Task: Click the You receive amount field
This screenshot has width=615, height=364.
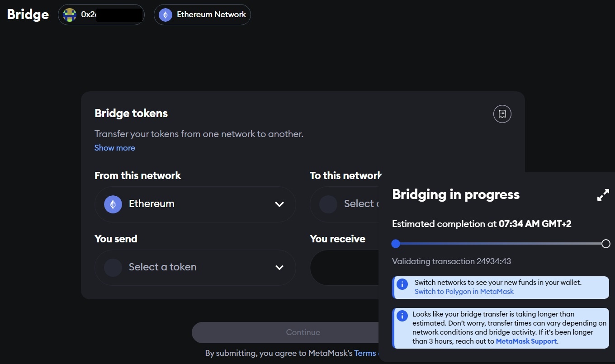Action: (345, 267)
